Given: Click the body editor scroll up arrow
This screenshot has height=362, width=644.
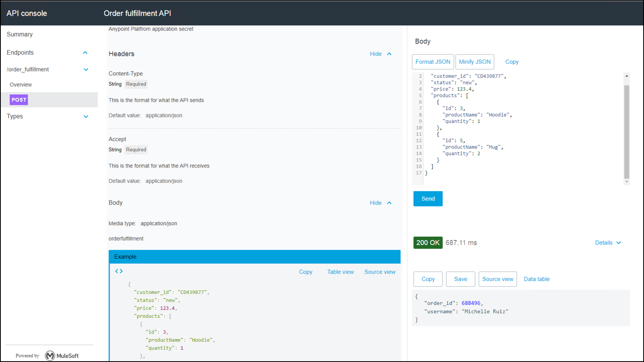Looking at the screenshot, I should click(627, 76).
